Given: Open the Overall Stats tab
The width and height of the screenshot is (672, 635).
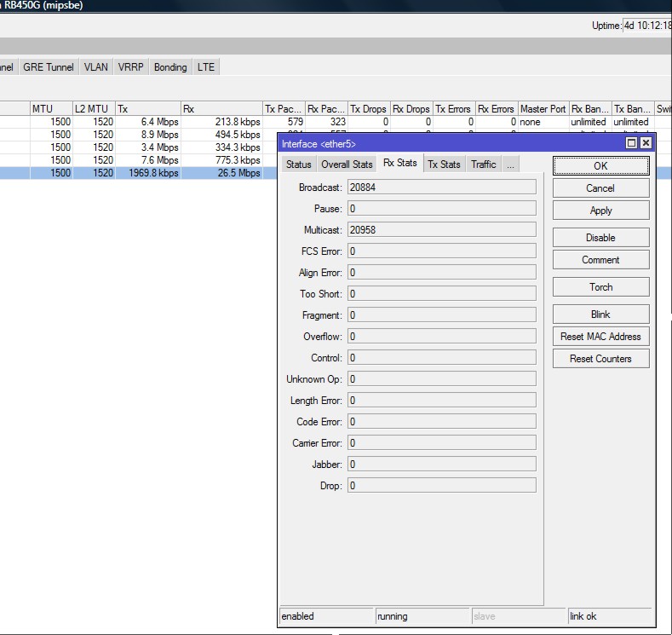Looking at the screenshot, I should click(x=347, y=165).
